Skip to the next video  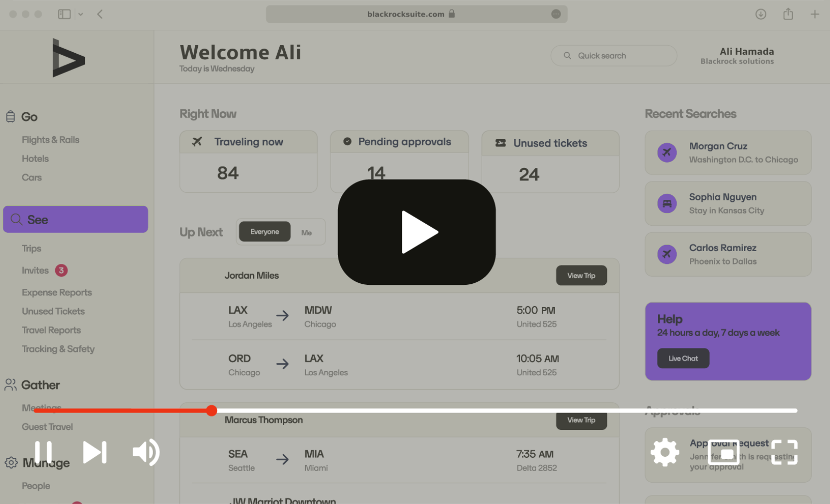pos(95,452)
